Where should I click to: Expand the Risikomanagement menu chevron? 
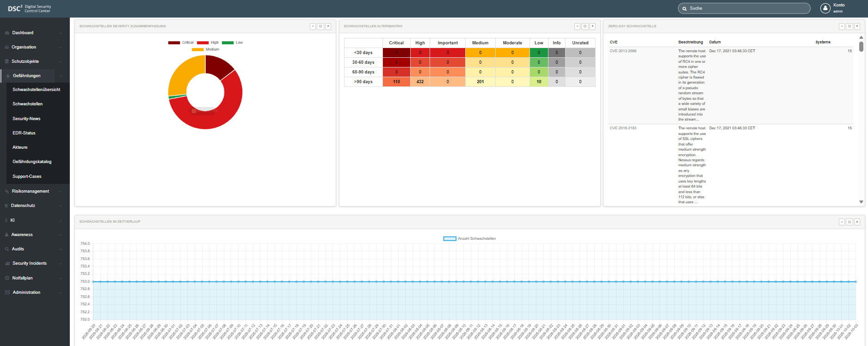pyautogui.click(x=61, y=192)
